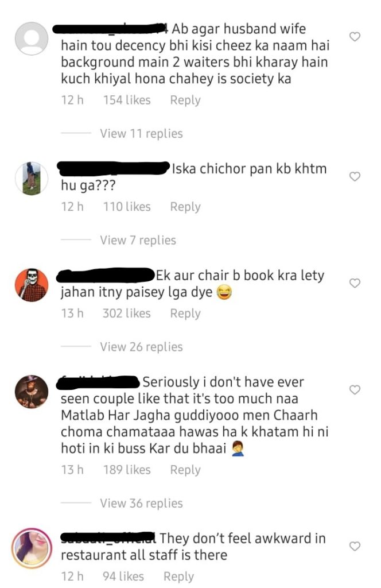Expand View 36 replies
This screenshot has width=381, height=588.
click(x=141, y=503)
